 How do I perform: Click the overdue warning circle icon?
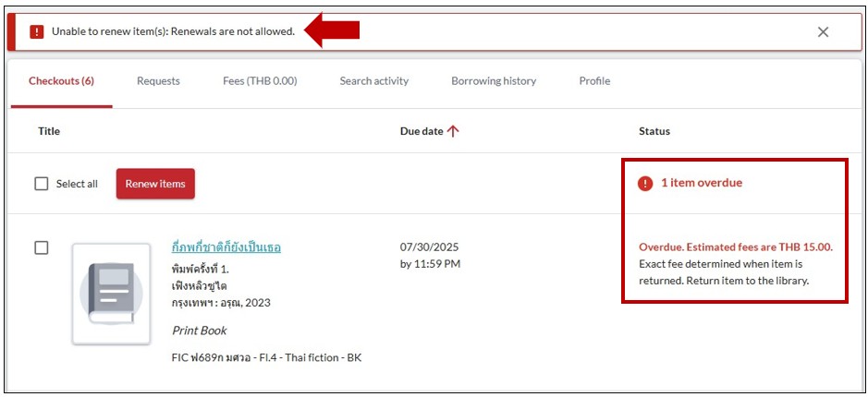[645, 184]
